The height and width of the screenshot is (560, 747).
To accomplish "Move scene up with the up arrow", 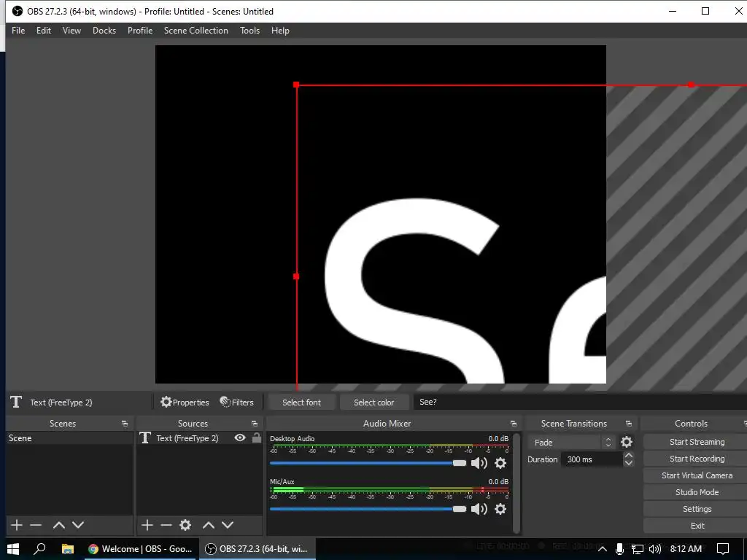I will click(x=59, y=525).
